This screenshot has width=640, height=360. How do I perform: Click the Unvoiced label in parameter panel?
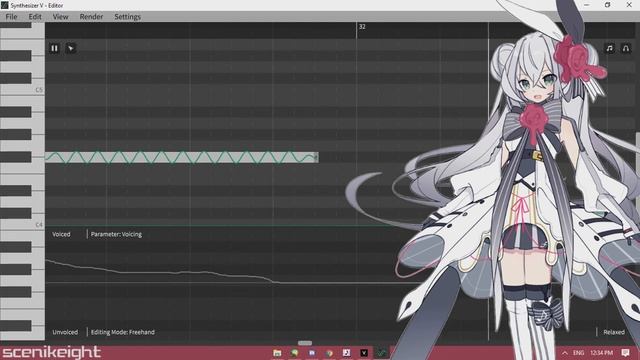pyautogui.click(x=65, y=332)
